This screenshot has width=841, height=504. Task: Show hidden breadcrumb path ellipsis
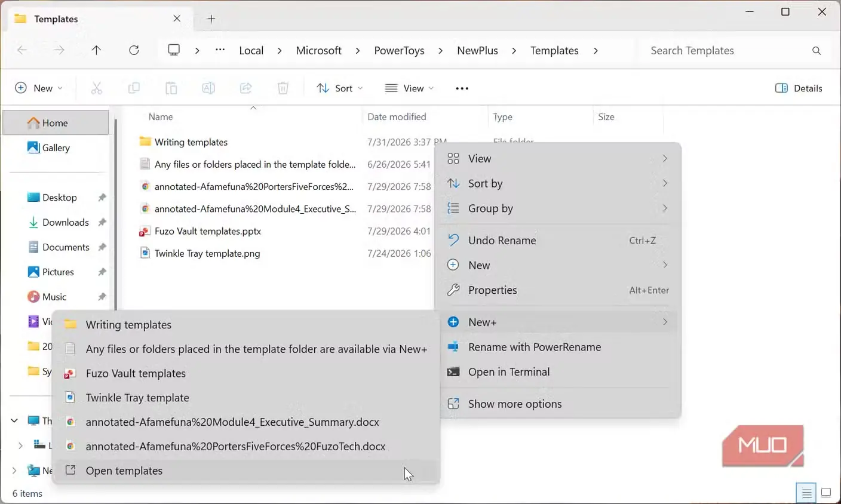(x=220, y=50)
